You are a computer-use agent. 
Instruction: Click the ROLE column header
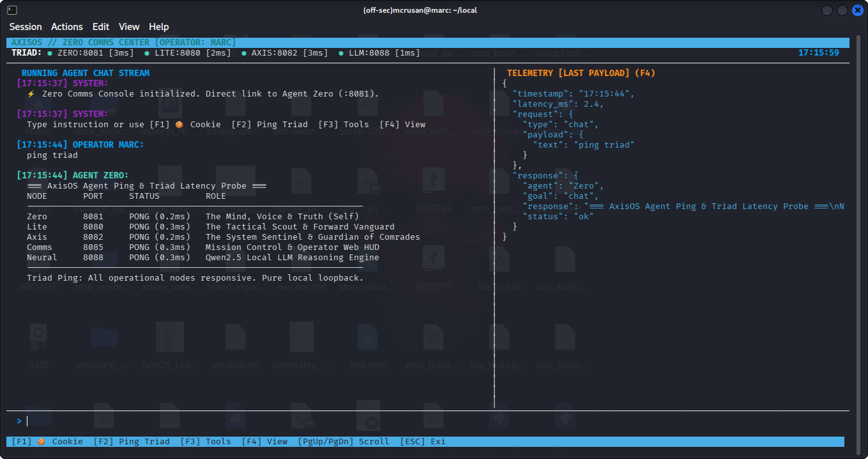pos(216,196)
